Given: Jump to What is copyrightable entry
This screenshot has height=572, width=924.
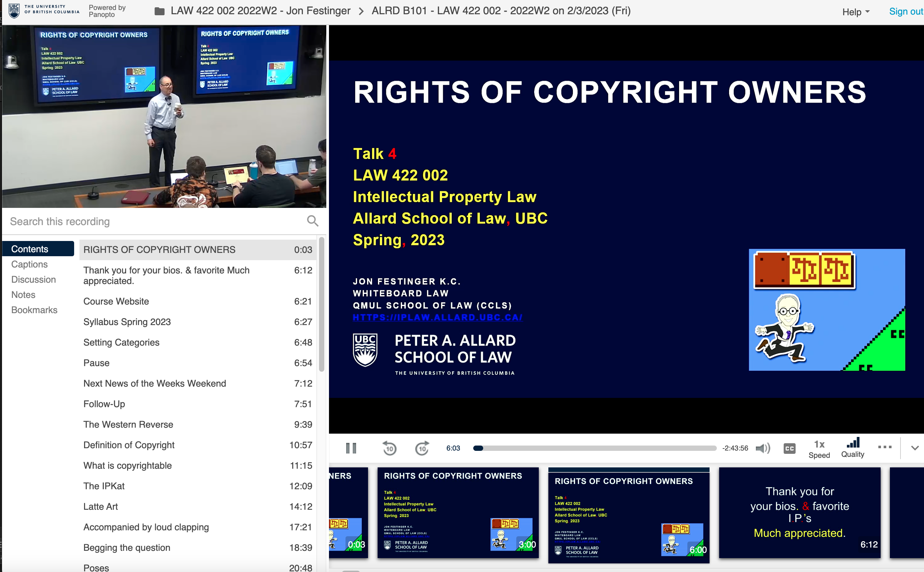Looking at the screenshot, I should click(198, 465).
